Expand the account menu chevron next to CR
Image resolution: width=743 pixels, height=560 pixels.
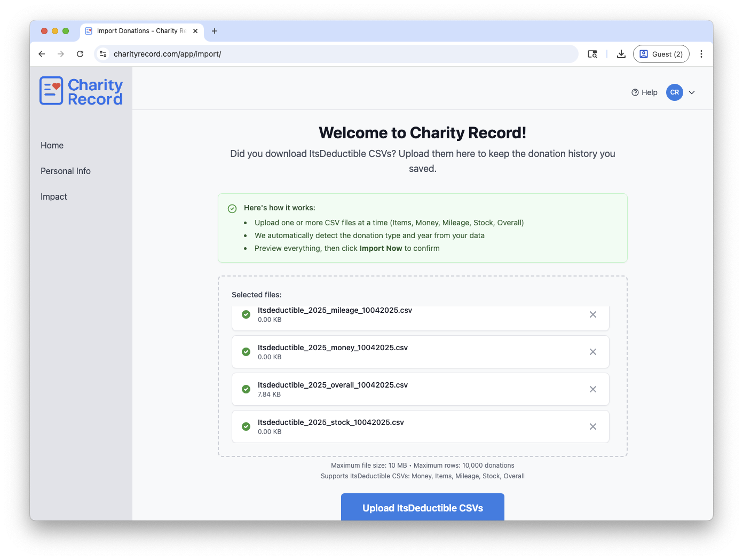(x=692, y=92)
